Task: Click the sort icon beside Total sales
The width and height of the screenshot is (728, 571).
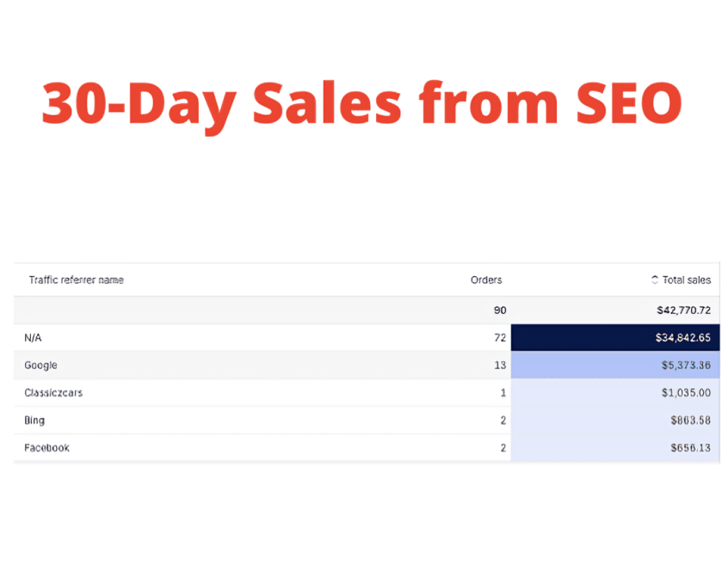Action: 655,280
